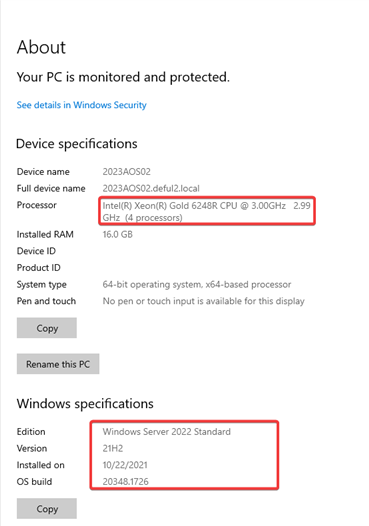Click the full device name 2023AOS02.deful2.local
Image resolution: width=369 pixels, height=526 pixels.
(151, 188)
